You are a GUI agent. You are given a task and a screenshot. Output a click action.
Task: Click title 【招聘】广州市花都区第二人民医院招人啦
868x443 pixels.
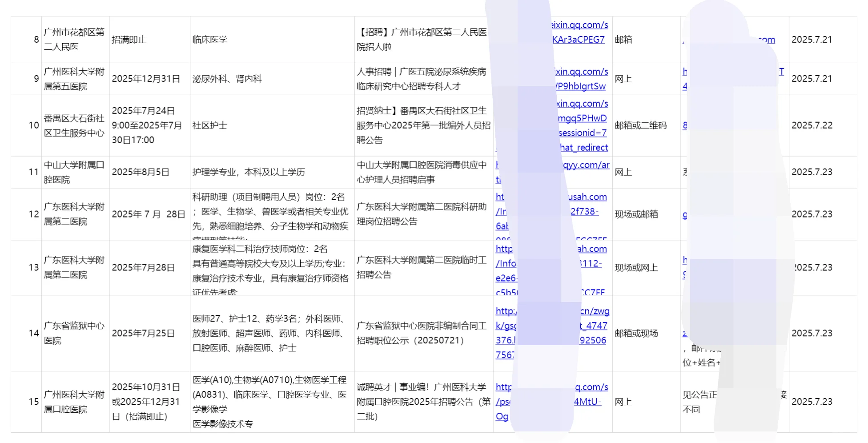tap(422, 40)
